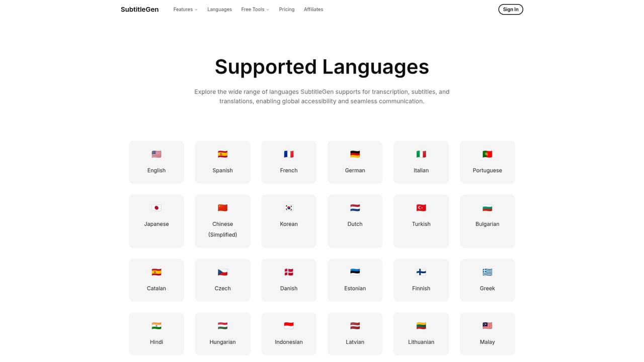Click the Supported Languages heading
The height and width of the screenshot is (362, 644).
tap(322, 67)
